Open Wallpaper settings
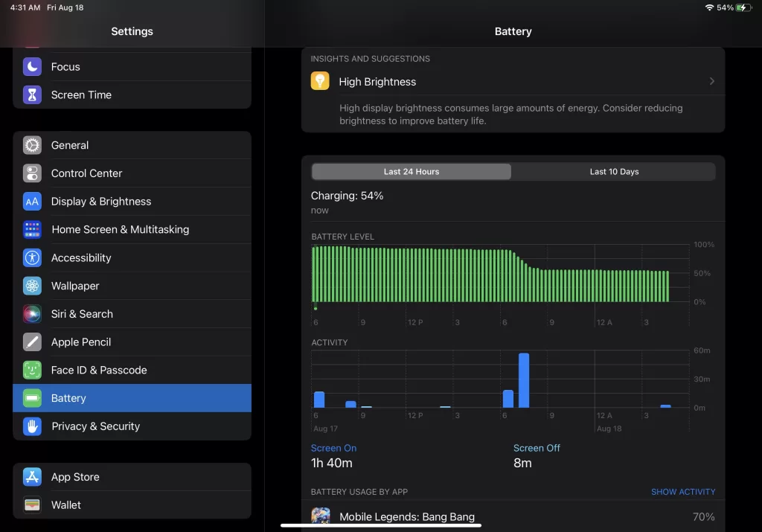This screenshot has width=762, height=532. (132, 286)
